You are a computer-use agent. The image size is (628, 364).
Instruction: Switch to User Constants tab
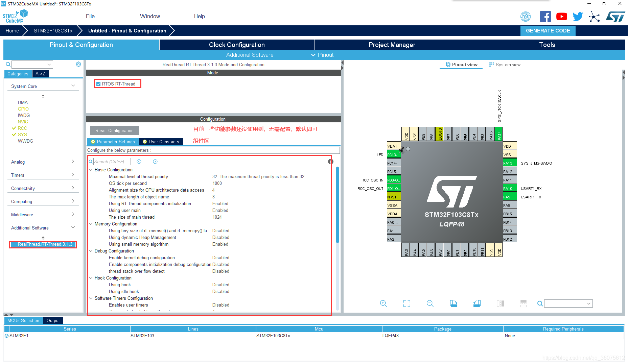[x=161, y=142]
